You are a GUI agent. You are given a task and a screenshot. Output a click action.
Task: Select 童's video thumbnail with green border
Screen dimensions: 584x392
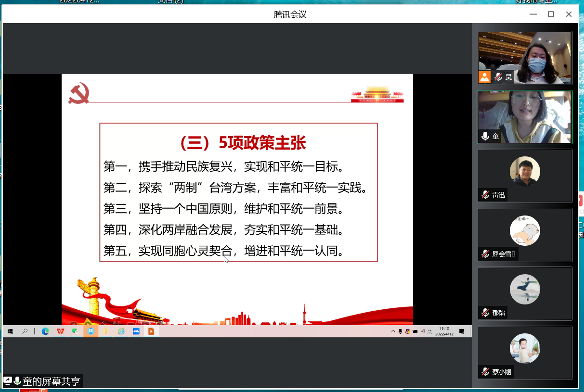525,116
